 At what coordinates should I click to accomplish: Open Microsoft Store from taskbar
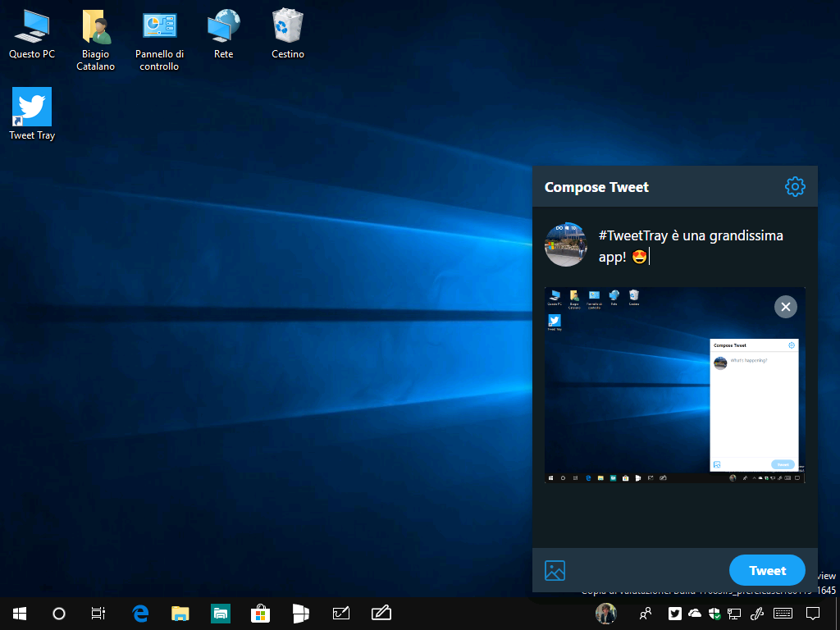pos(260,614)
